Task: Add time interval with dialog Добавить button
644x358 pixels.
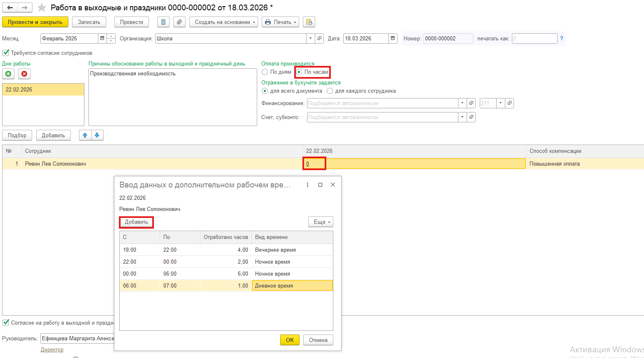Action: (x=137, y=222)
